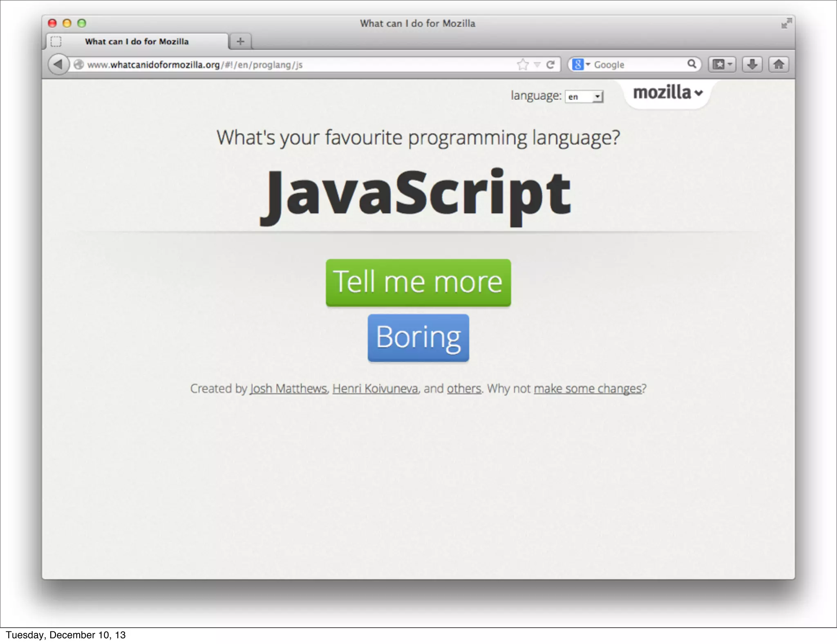
Task: Click the site identity globe icon
Action: point(78,64)
